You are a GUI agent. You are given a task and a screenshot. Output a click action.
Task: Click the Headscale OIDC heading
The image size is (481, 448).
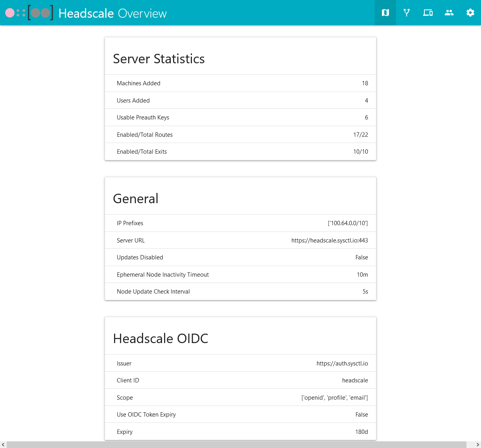click(160, 338)
